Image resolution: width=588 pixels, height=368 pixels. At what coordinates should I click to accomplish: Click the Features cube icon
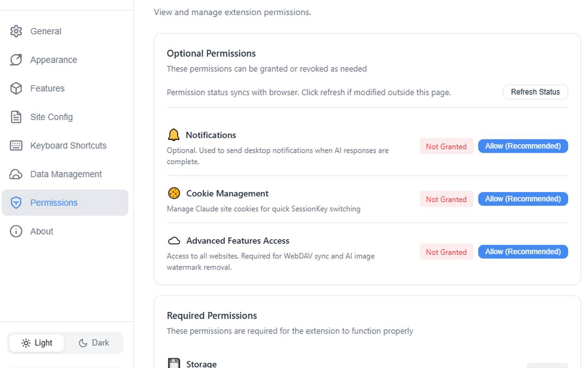[16, 88]
